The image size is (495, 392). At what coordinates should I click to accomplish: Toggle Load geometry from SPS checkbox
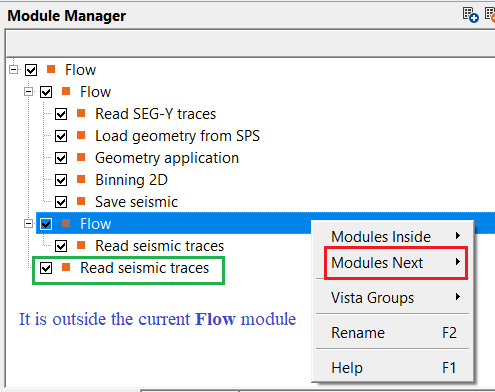pyautogui.click(x=61, y=136)
